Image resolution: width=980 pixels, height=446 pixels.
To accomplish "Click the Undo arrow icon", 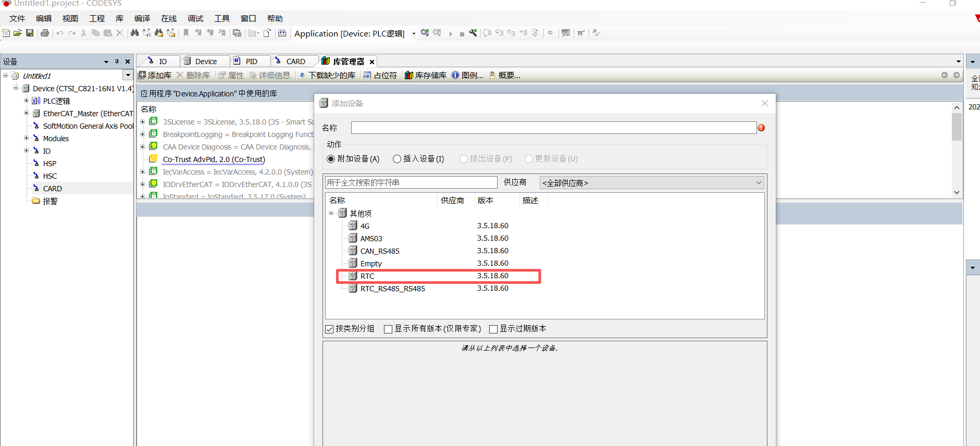I will [60, 33].
